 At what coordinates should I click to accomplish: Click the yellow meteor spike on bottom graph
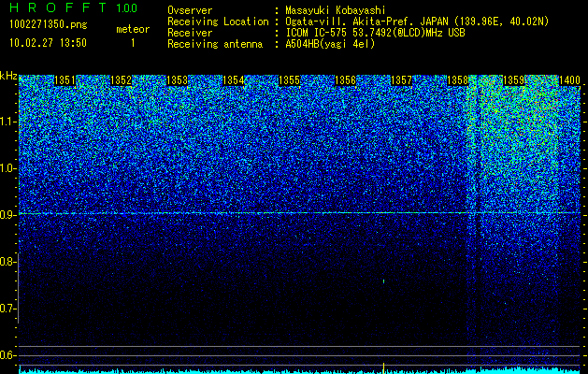click(x=383, y=367)
